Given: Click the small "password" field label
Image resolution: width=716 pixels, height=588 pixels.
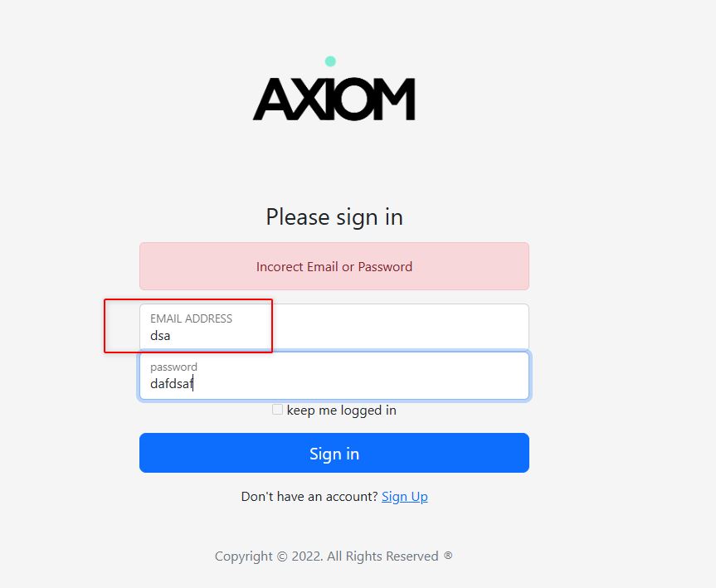Looking at the screenshot, I should point(173,367).
